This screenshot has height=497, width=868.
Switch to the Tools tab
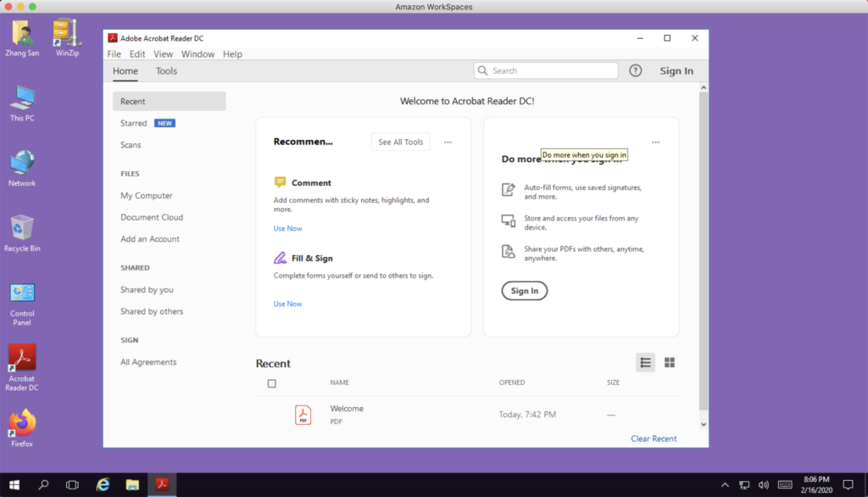(166, 71)
